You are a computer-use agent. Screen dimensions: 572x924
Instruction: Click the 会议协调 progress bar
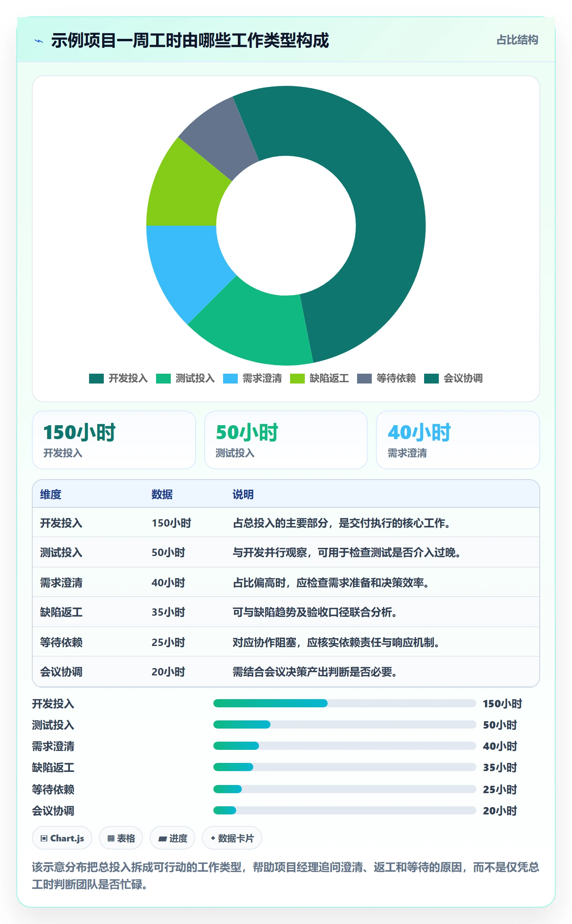click(344, 810)
